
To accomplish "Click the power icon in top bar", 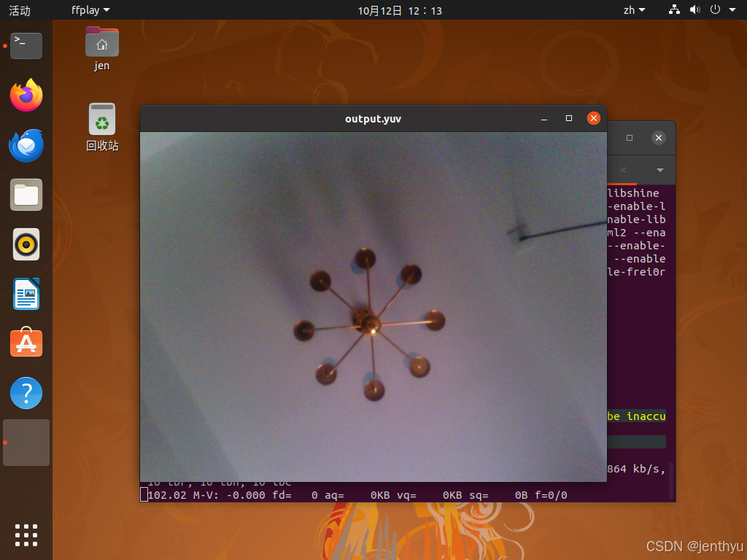I will [715, 9].
